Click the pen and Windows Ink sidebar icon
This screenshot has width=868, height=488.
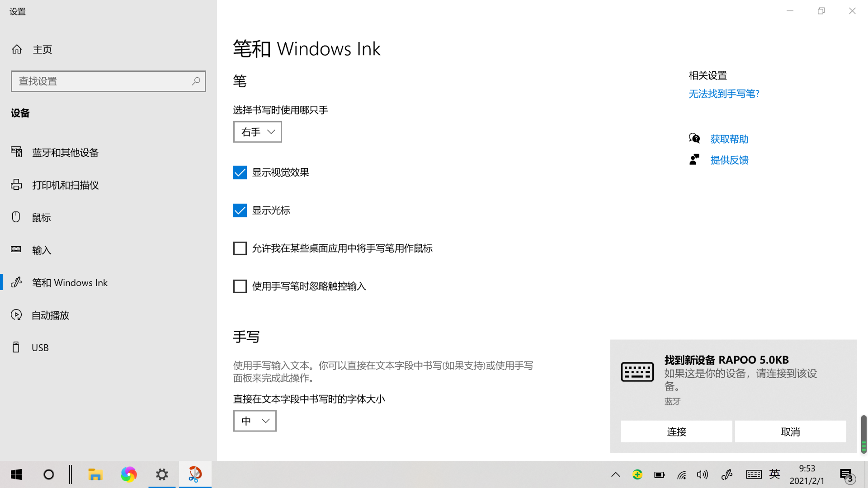pyautogui.click(x=16, y=282)
